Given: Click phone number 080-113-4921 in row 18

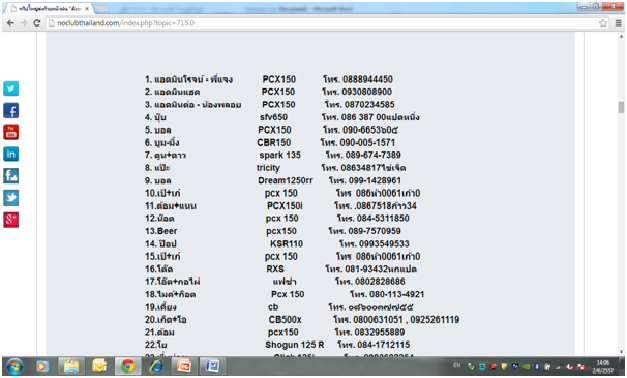Looking at the screenshot, I should 397,294.
